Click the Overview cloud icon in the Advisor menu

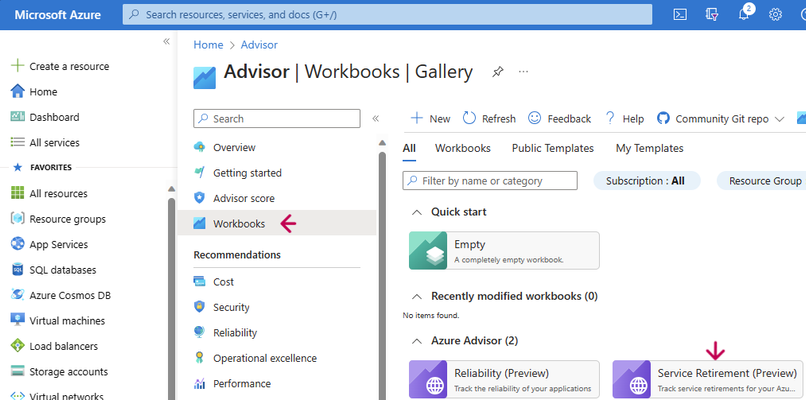[199, 147]
